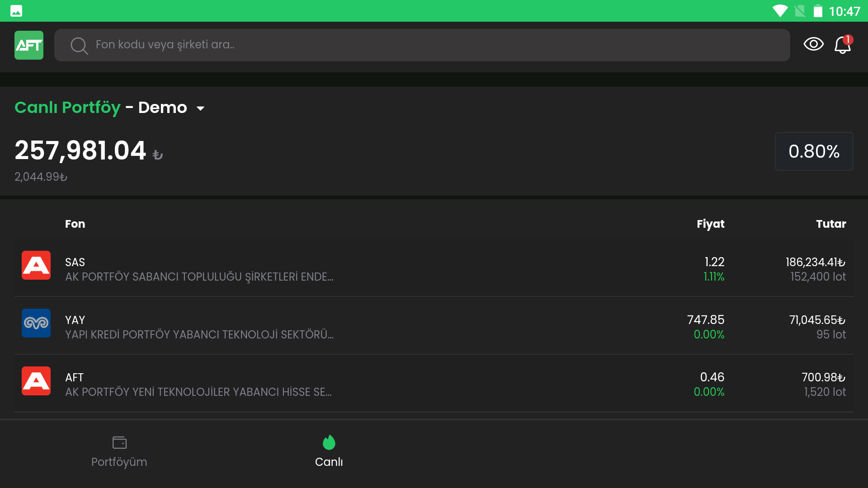868x488 pixels.
Task: Click the search magnifier icon
Action: tap(79, 46)
